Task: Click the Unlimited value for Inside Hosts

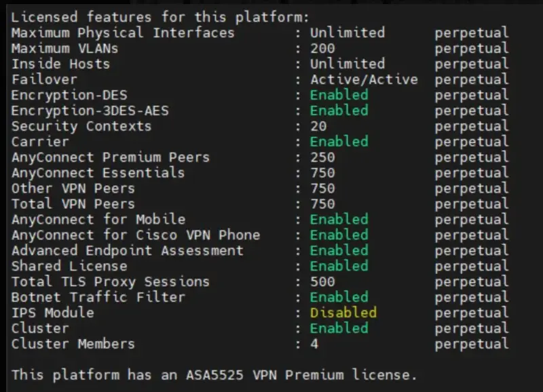Action: (x=347, y=64)
